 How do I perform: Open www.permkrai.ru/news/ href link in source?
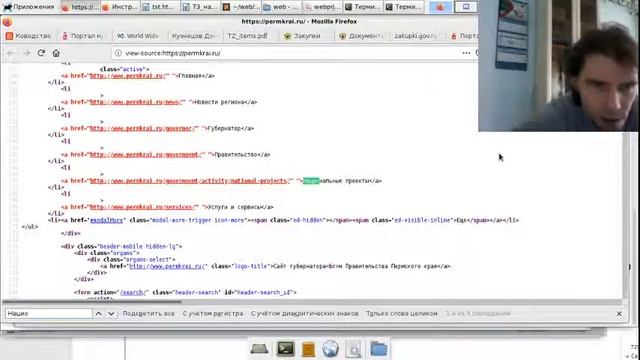[137, 102]
